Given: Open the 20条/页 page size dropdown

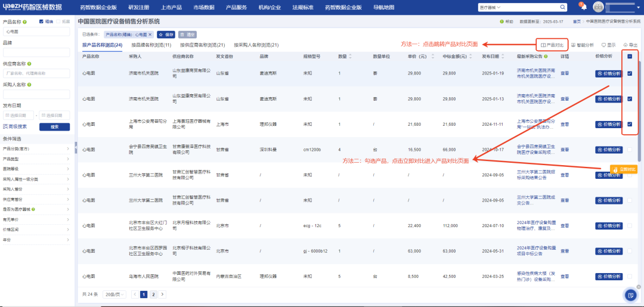Looking at the screenshot, I should 114,294.
